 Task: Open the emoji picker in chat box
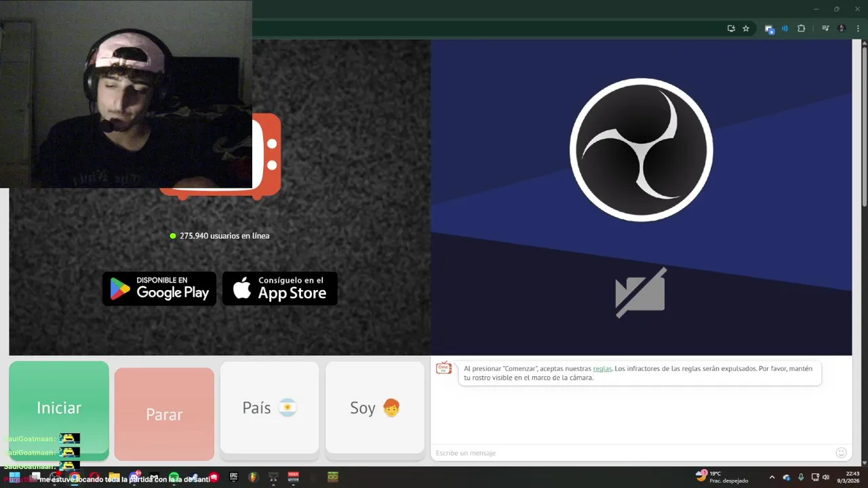tap(842, 453)
